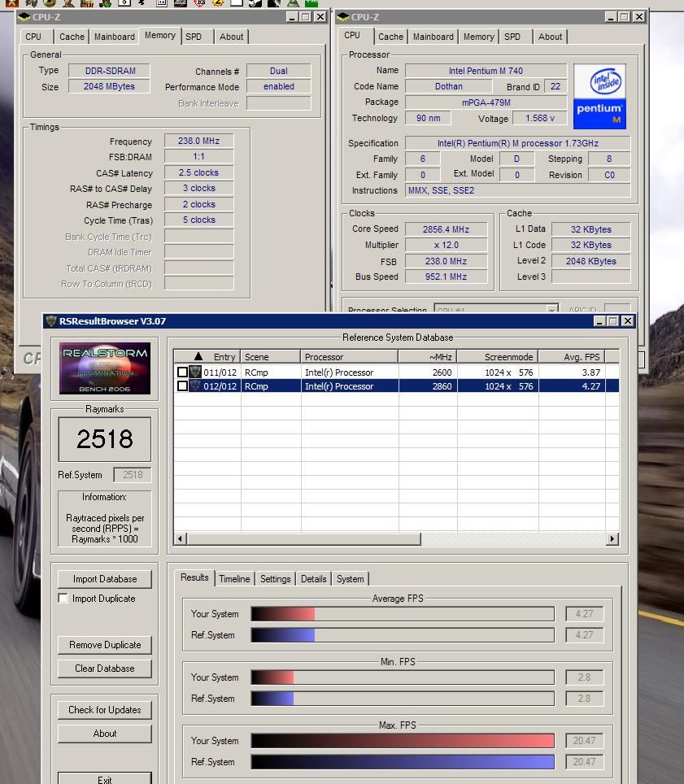Sort the database by Screenmode column
This screenshot has width=684, height=784.
(x=498, y=357)
